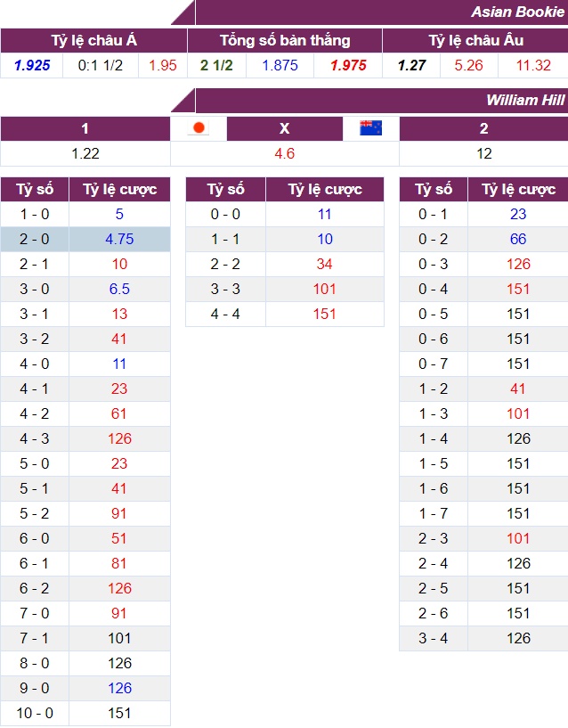The image size is (568, 728).
Task: Click the Japan flag icon
Action: coord(199,128)
